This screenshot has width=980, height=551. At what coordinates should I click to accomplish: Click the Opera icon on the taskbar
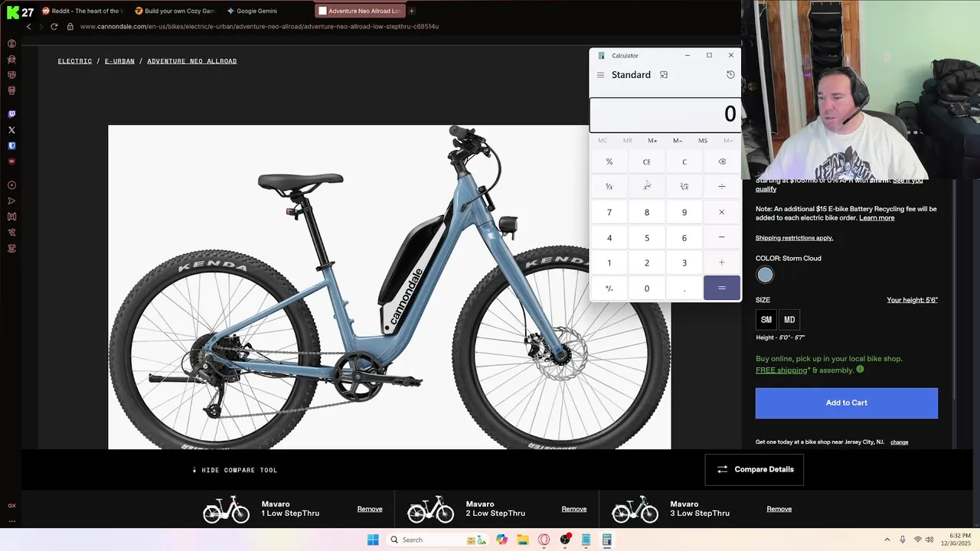pyautogui.click(x=544, y=540)
